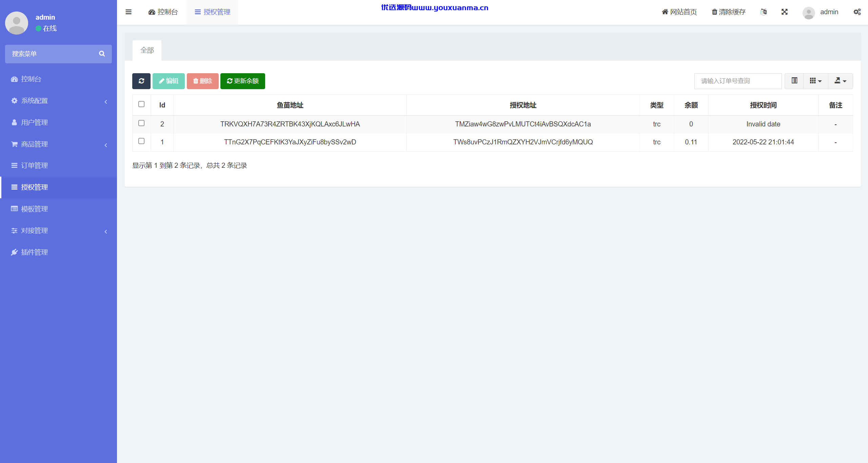
Task: Expand 商品管理 sidebar submenu
Action: (58, 144)
